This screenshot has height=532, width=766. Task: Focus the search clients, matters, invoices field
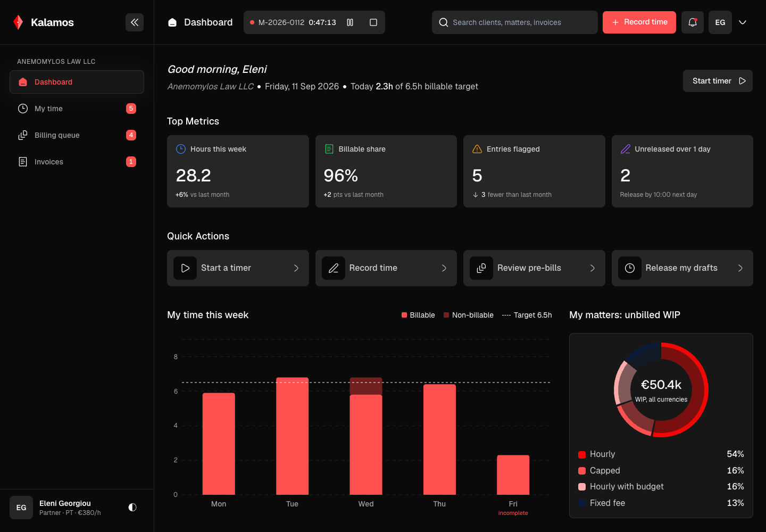pos(515,22)
